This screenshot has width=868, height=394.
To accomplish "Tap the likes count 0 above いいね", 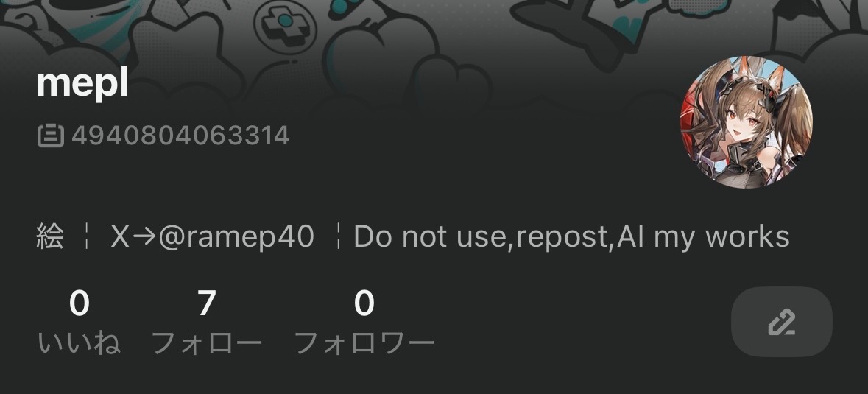I will click(80, 303).
